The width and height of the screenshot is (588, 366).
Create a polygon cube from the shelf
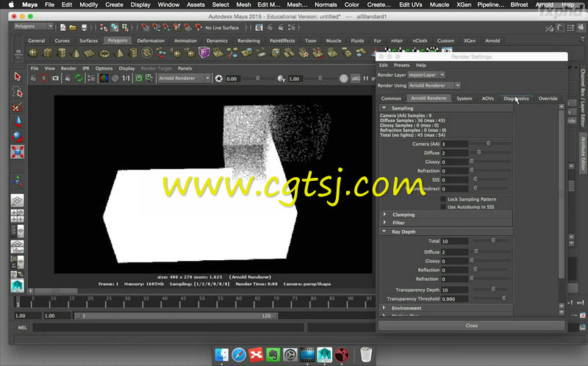pos(48,53)
